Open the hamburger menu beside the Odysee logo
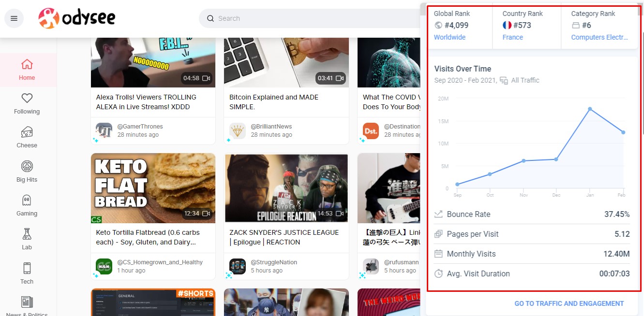This screenshot has width=644, height=316. pyautogui.click(x=14, y=18)
